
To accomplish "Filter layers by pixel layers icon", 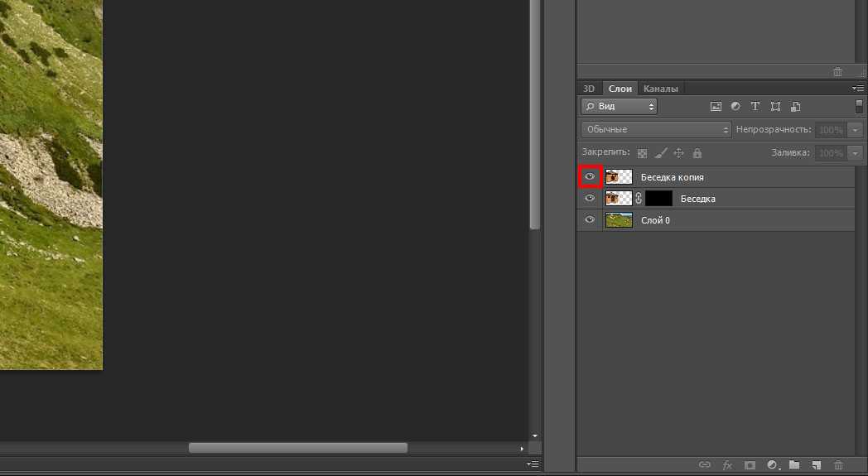I will [x=716, y=106].
